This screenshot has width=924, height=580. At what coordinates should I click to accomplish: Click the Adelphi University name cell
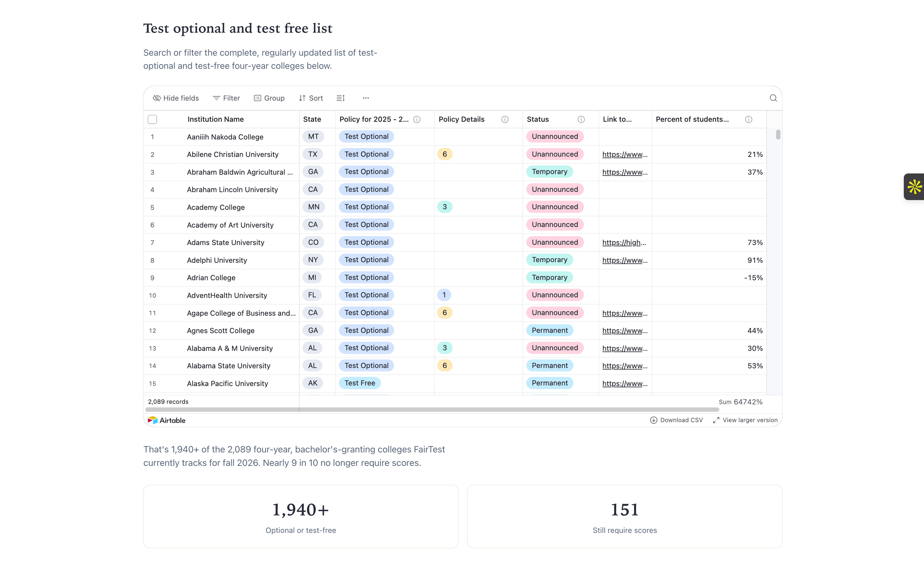[217, 260]
